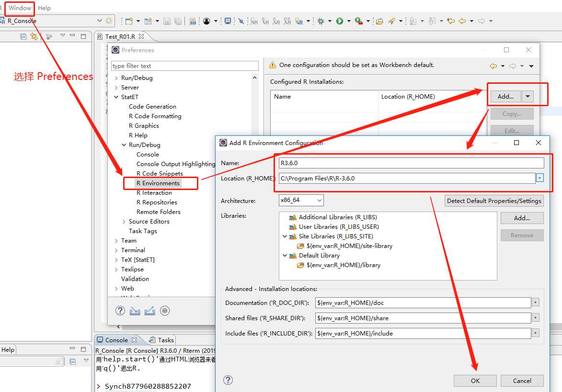562x392 pixels.
Task: Click the Last Edit Location arrow icon
Action: pyautogui.click(x=451, y=21)
